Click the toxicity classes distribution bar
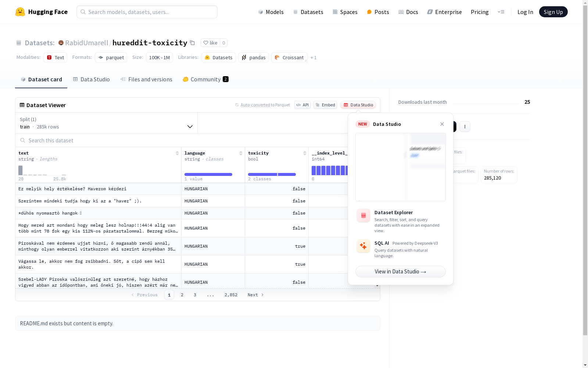This screenshot has width=588, height=368. pos(272,174)
